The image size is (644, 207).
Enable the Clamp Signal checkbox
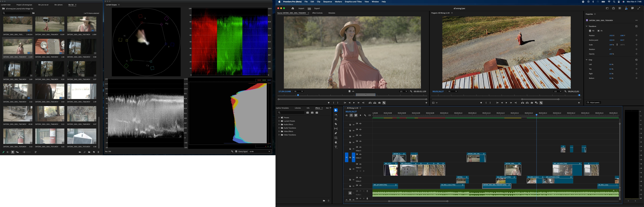click(x=236, y=151)
